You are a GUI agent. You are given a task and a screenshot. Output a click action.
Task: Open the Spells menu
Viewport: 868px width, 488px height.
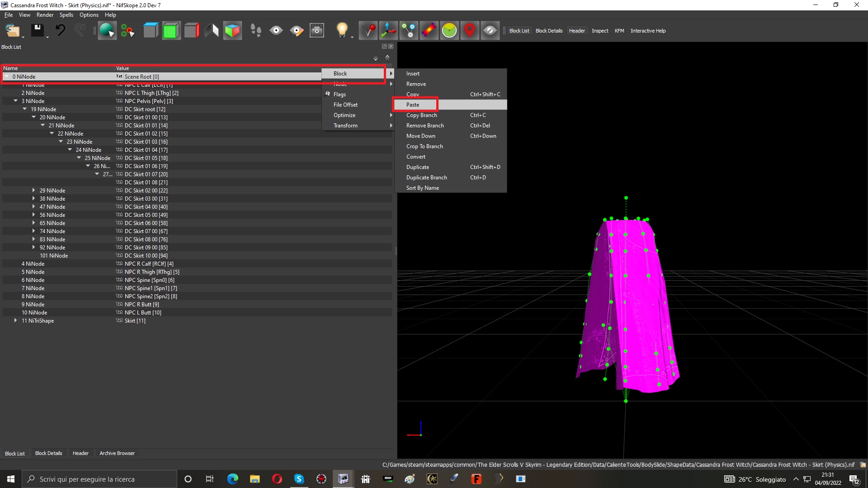(x=66, y=15)
